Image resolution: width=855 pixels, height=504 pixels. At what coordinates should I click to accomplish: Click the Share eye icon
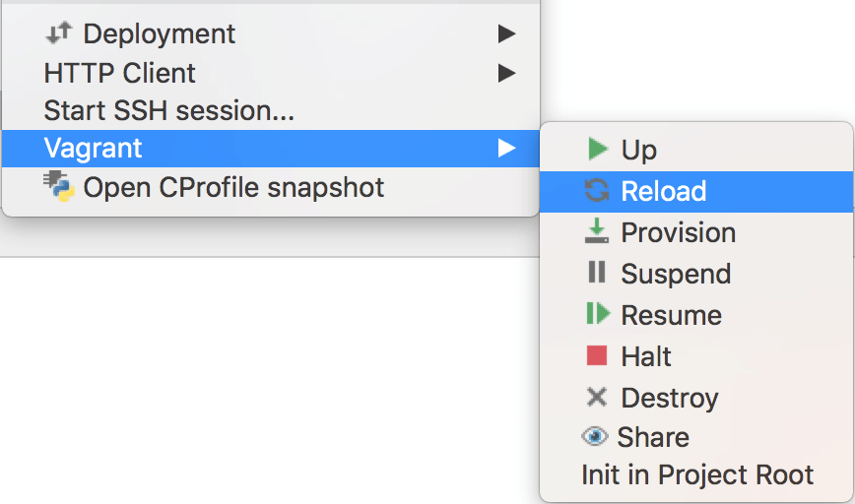(595, 437)
